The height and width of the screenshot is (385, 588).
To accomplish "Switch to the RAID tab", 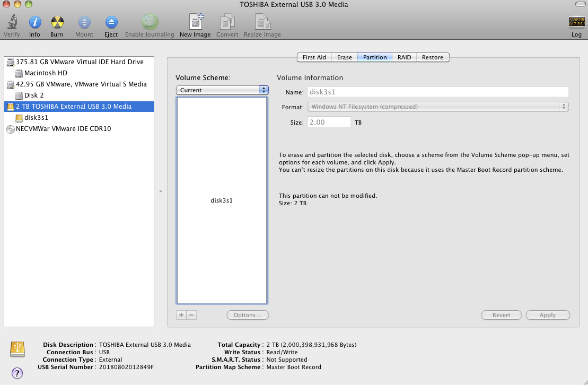I will (x=404, y=57).
